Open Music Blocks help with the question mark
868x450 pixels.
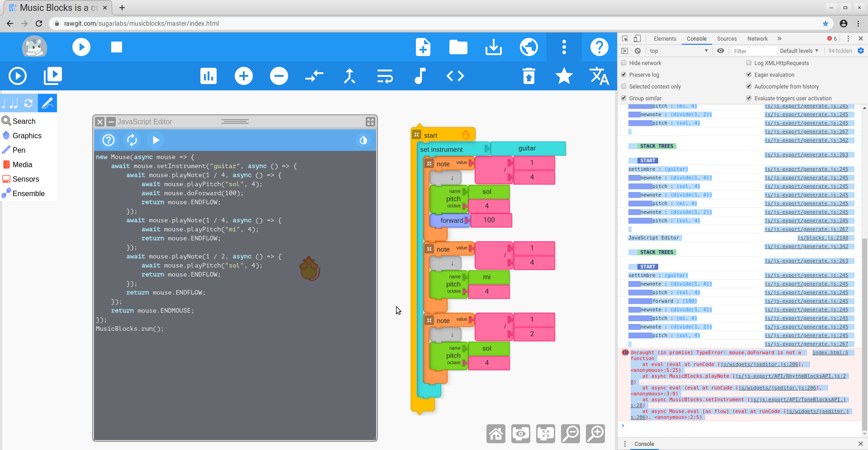pyautogui.click(x=599, y=47)
